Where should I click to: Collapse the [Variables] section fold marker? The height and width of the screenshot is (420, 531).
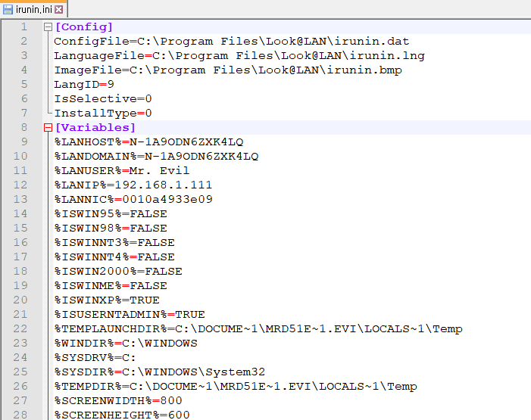pos(48,128)
